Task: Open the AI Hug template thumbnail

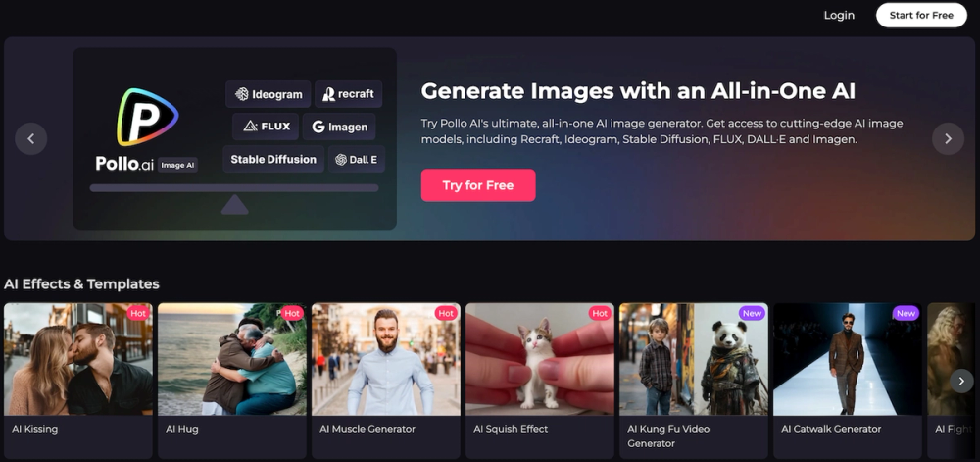Action: click(x=232, y=359)
